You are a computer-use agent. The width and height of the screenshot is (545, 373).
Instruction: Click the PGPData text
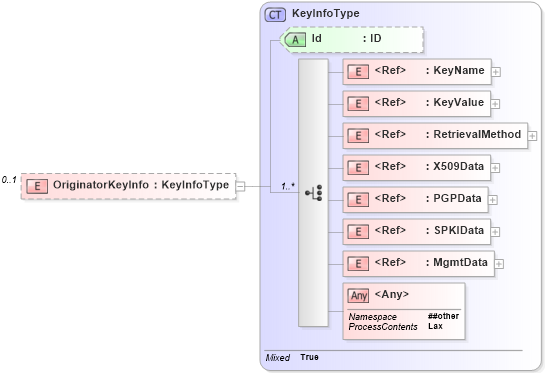tap(457, 198)
